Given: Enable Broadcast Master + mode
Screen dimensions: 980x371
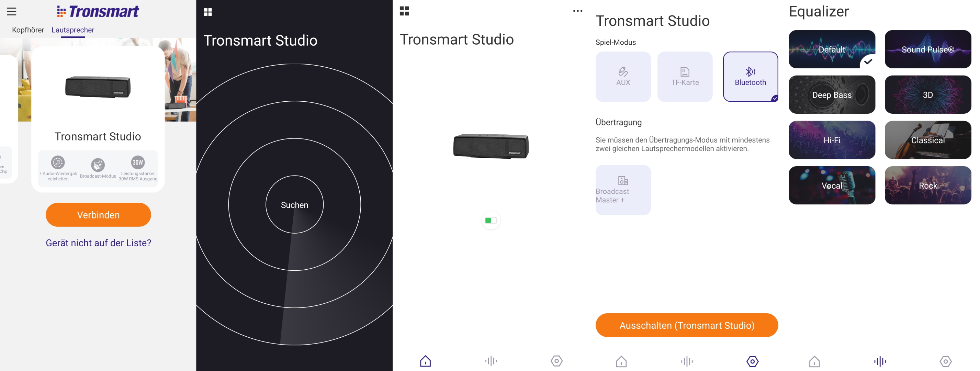Looking at the screenshot, I should click(x=623, y=190).
